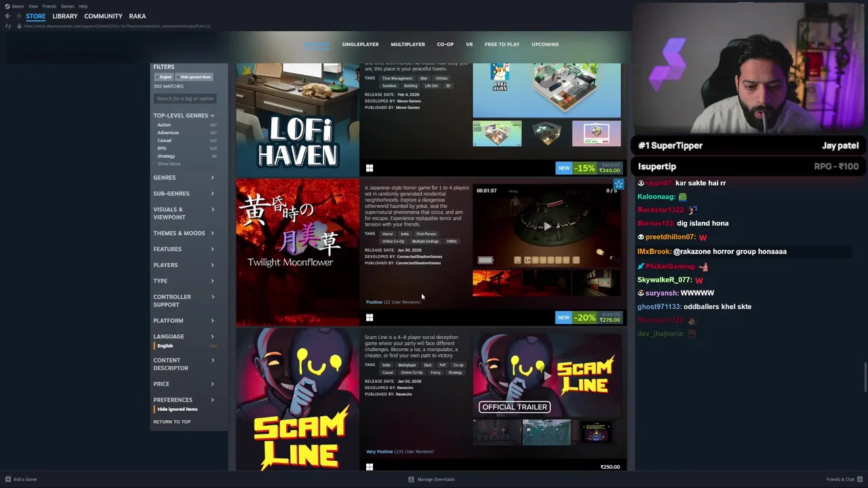Open the RAKA profile menu
The width and height of the screenshot is (868, 488).
point(138,16)
